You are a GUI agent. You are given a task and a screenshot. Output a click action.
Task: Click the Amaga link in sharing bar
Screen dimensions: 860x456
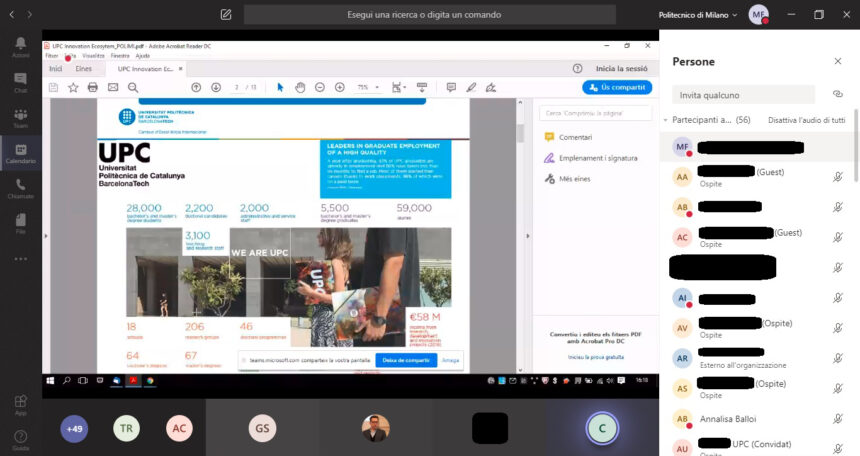coord(450,361)
